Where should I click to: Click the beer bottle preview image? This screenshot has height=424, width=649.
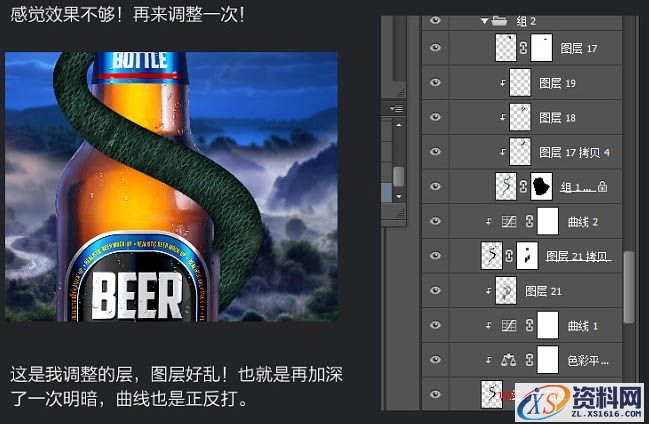click(x=171, y=187)
